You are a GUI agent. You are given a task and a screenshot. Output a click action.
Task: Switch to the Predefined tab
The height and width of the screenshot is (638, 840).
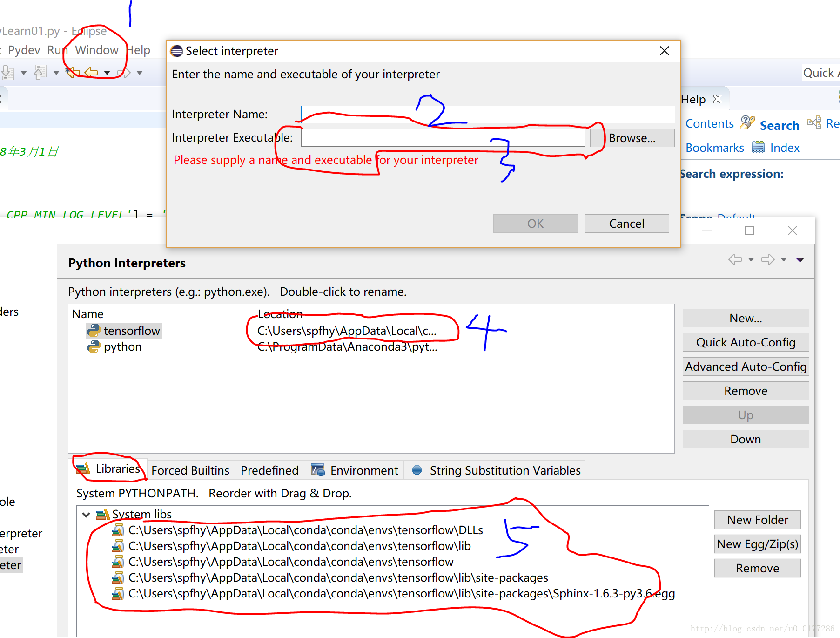coord(269,470)
